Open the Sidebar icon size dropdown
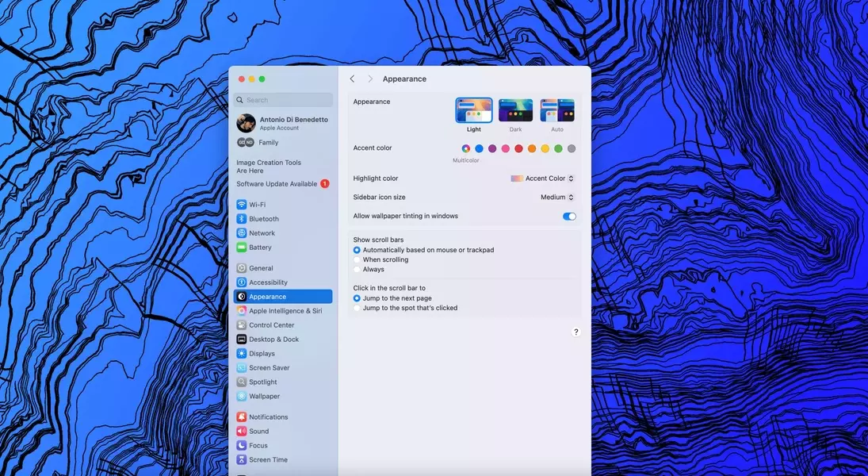Image resolution: width=868 pixels, height=476 pixels. 557,198
